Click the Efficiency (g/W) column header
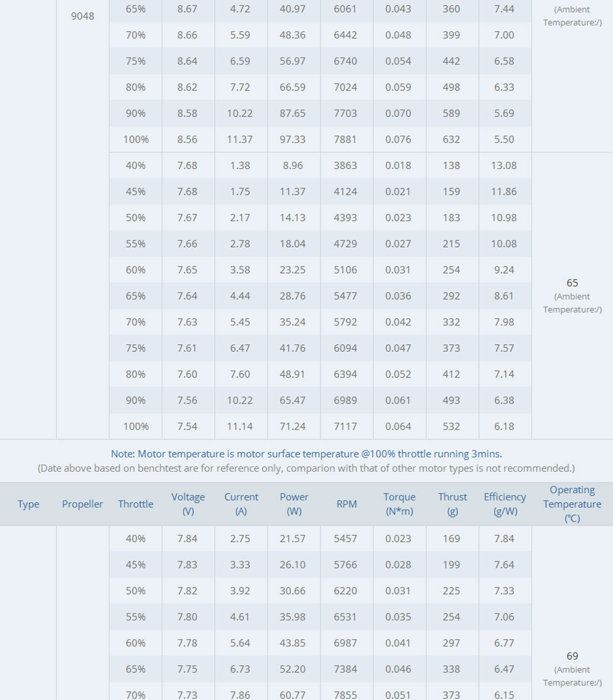613x700 pixels. [505, 504]
